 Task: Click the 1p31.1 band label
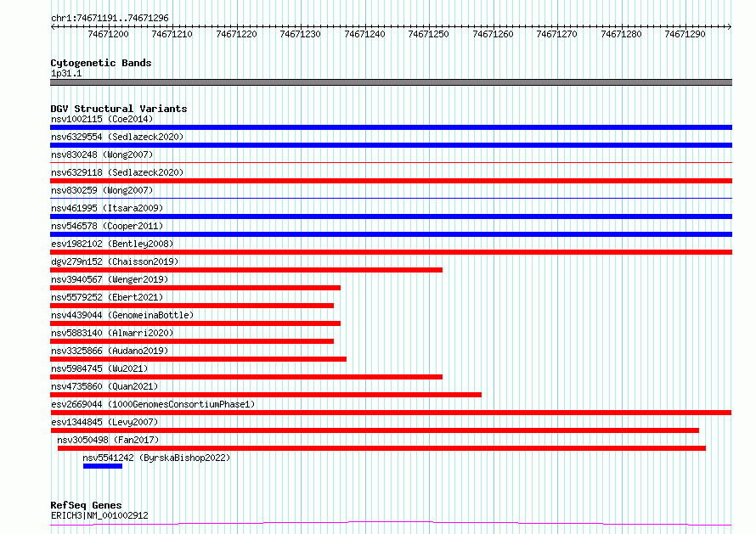point(66,74)
